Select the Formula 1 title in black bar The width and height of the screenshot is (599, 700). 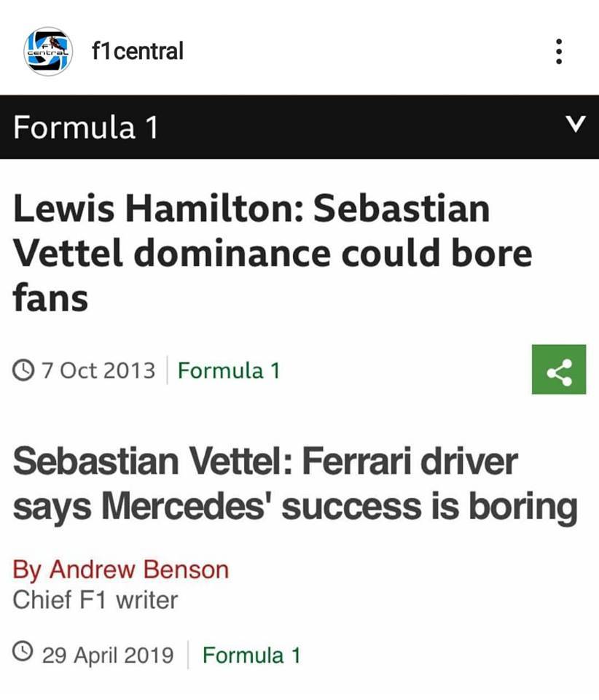pos(86,128)
